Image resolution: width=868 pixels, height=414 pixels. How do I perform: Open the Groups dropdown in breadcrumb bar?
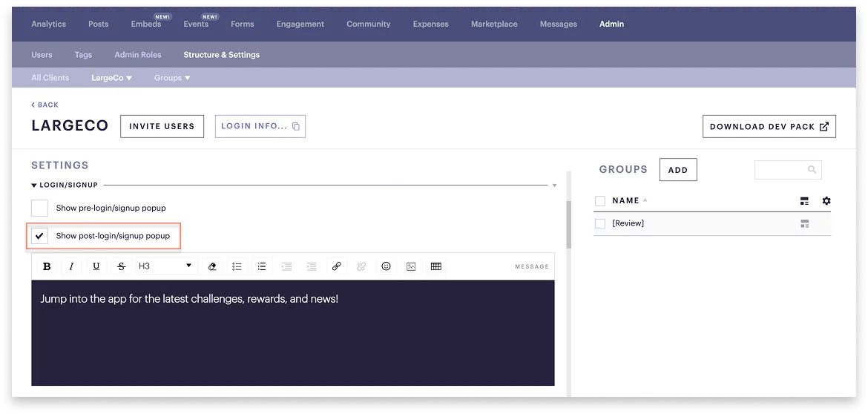[x=172, y=78]
